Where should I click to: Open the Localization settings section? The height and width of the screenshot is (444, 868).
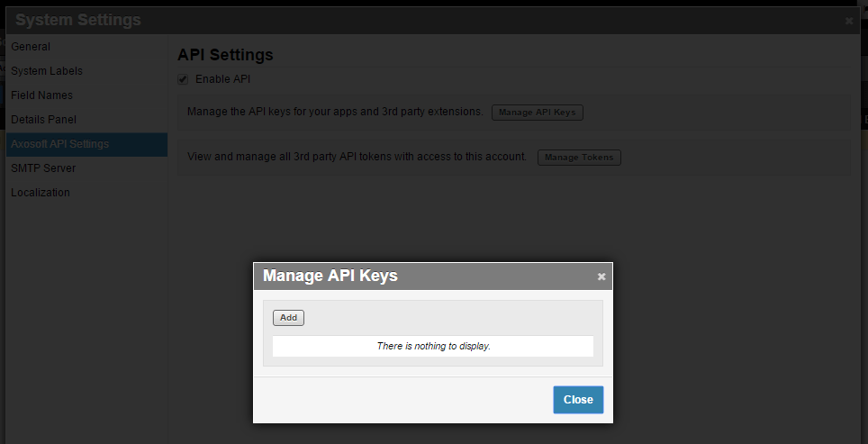tap(86, 193)
